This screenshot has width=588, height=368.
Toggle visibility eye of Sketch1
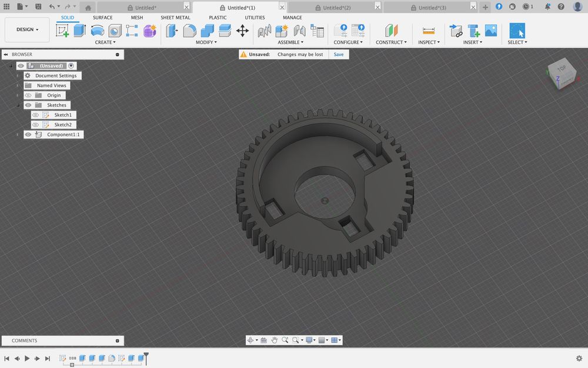point(36,115)
